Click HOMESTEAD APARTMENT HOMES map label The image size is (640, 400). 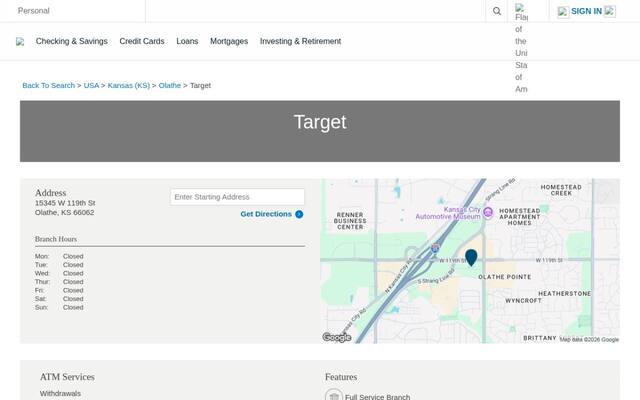tap(520, 217)
